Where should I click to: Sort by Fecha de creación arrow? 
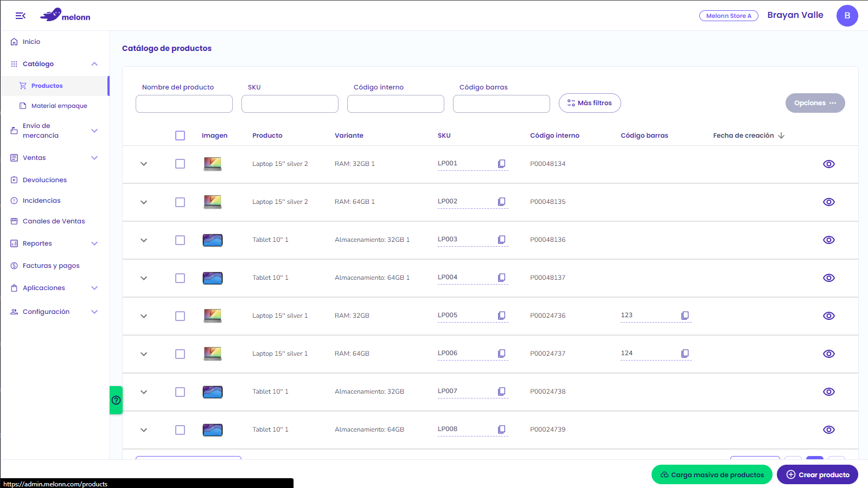point(781,136)
